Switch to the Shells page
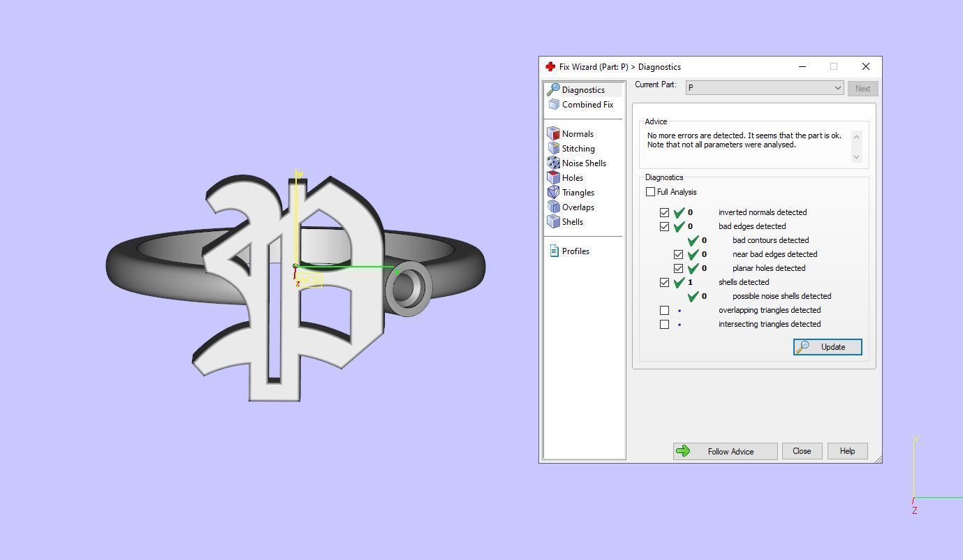The image size is (963, 560). [x=566, y=221]
